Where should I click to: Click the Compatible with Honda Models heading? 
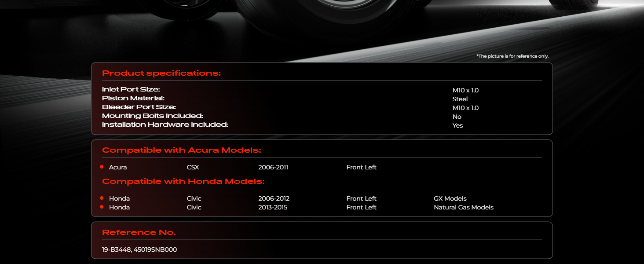tap(183, 181)
